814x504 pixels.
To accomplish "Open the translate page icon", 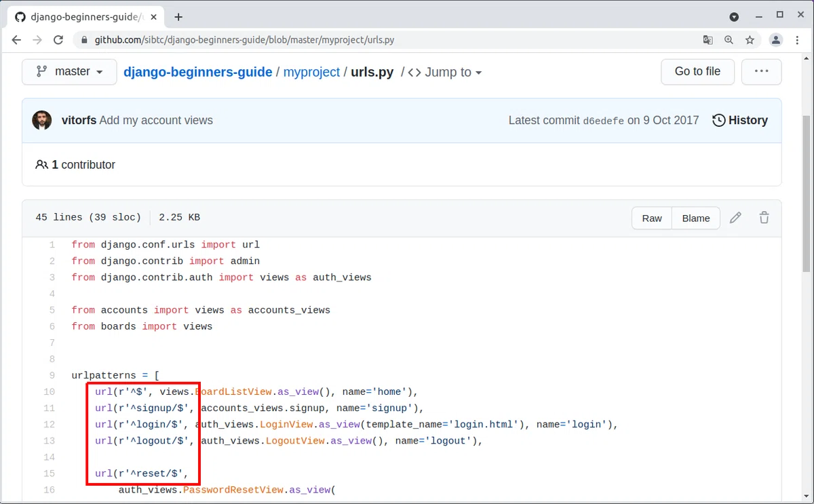I will [708, 40].
